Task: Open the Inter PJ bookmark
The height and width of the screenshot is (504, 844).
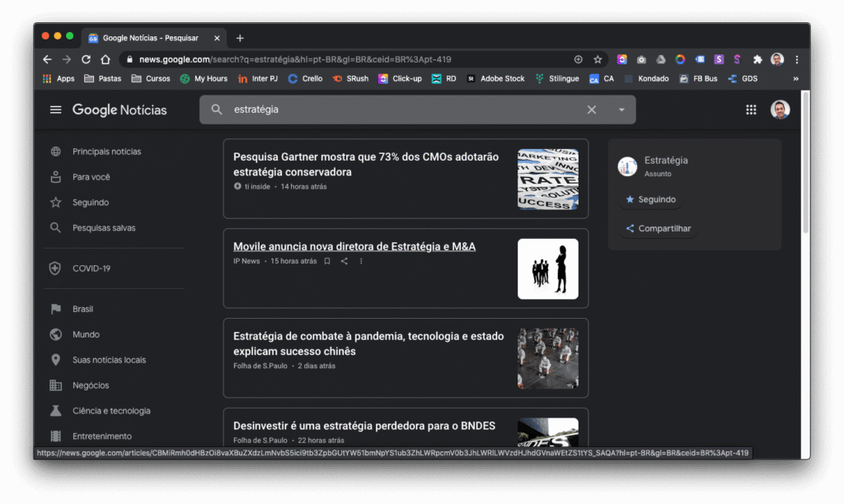Action: coord(258,78)
